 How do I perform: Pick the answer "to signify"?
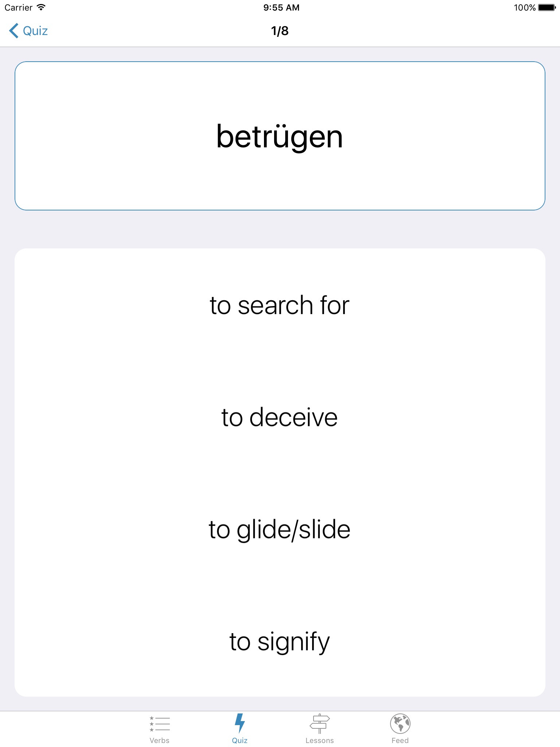tap(280, 642)
